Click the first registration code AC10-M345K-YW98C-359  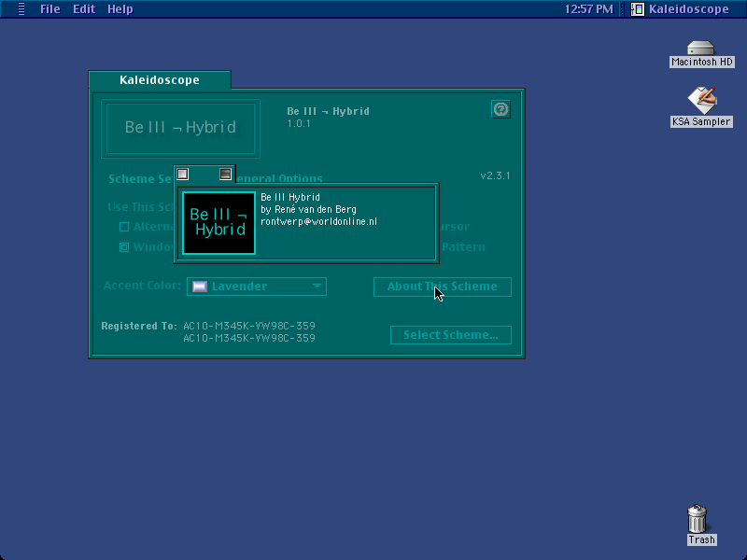pos(249,326)
